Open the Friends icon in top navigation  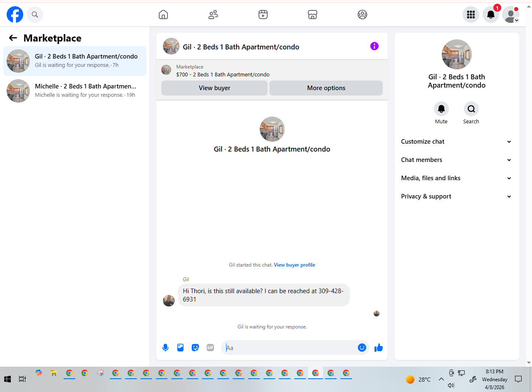coord(213,15)
